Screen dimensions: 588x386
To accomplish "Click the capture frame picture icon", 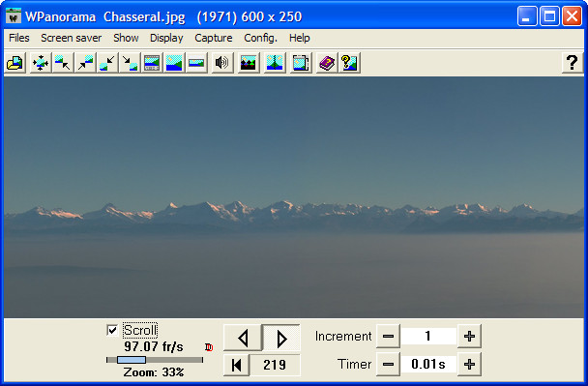I will pyautogui.click(x=301, y=63).
